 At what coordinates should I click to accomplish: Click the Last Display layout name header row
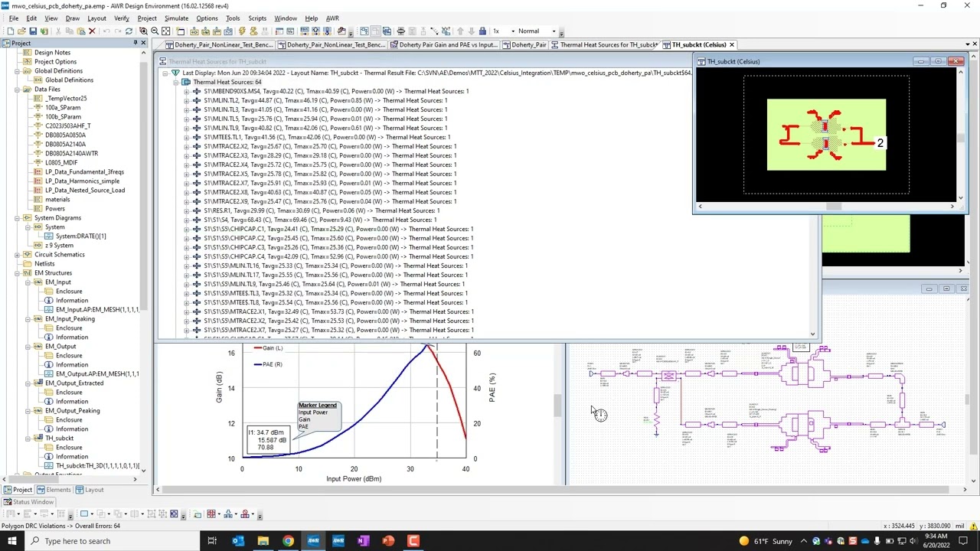(436, 73)
